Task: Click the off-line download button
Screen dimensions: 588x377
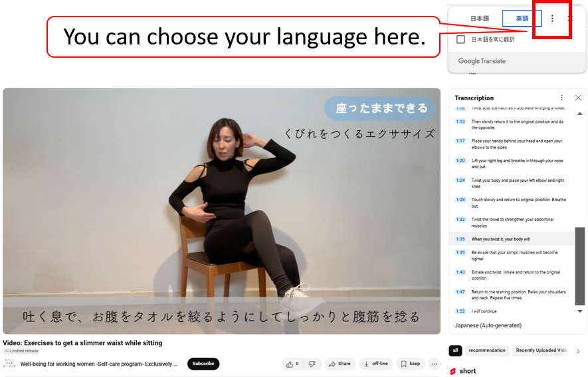Action: click(x=376, y=364)
